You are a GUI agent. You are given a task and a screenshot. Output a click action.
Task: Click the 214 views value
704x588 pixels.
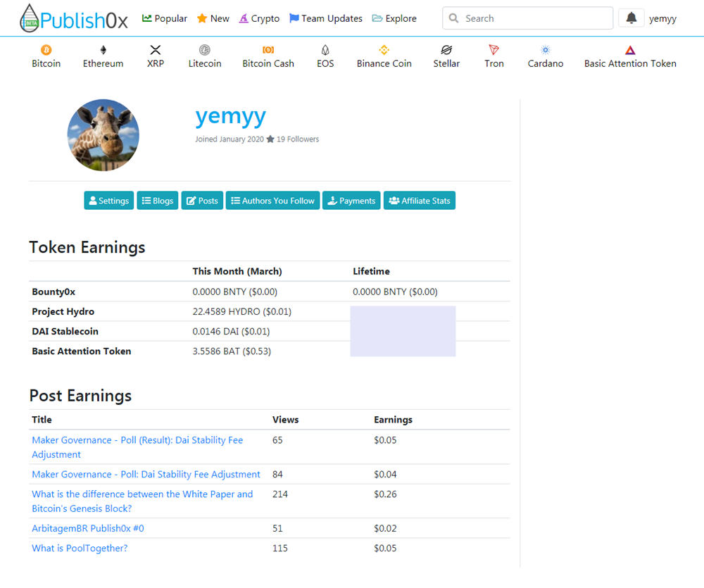280,494
